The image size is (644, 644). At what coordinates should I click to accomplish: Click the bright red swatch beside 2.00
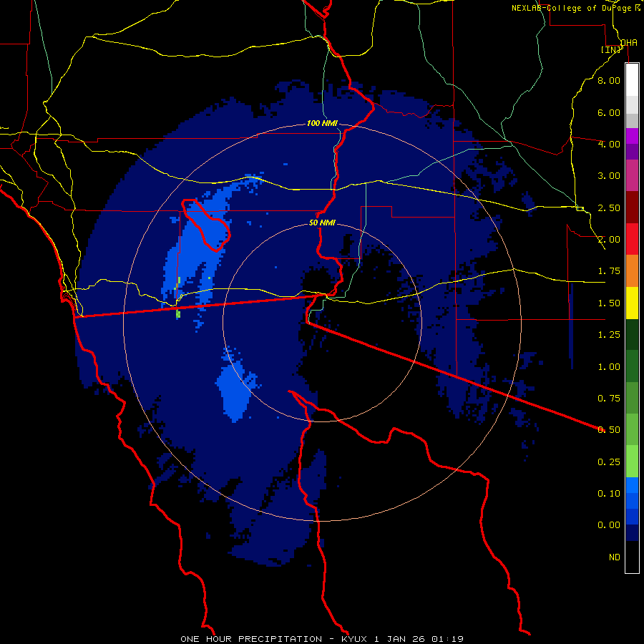[x=632, y=239]
